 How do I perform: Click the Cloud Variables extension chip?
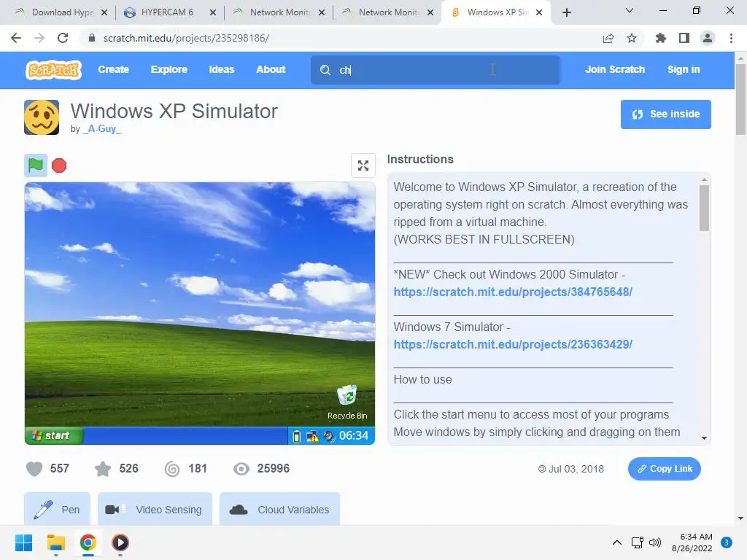click(279, 509)
